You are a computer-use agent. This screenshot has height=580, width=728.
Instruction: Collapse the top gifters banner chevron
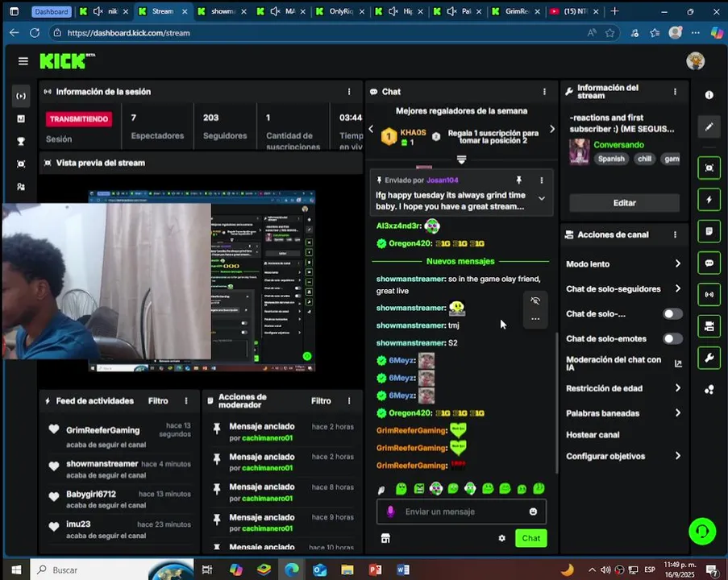click(x=461, y=159)
